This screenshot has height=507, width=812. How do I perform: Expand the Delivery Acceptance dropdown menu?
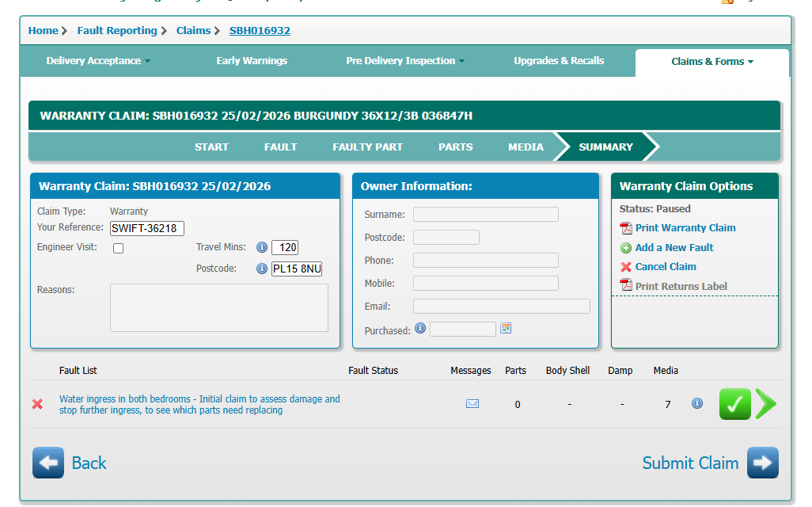(x=98, y=61)
